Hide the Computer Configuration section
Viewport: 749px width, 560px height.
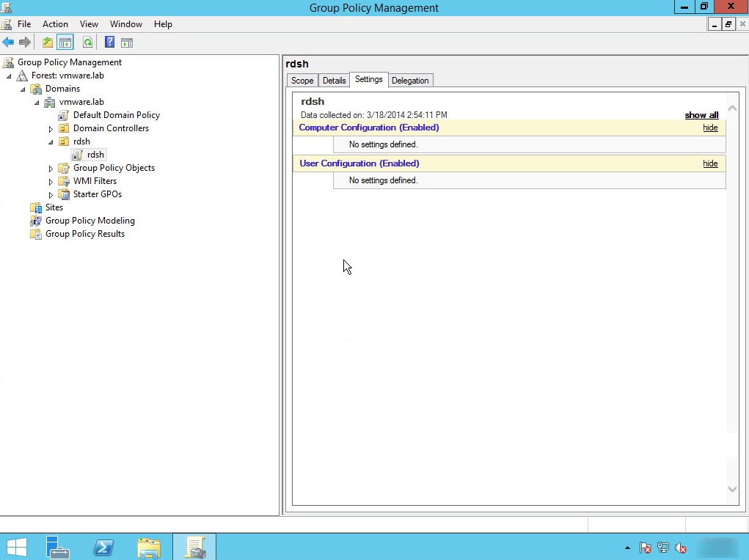[x=709, y=128]
